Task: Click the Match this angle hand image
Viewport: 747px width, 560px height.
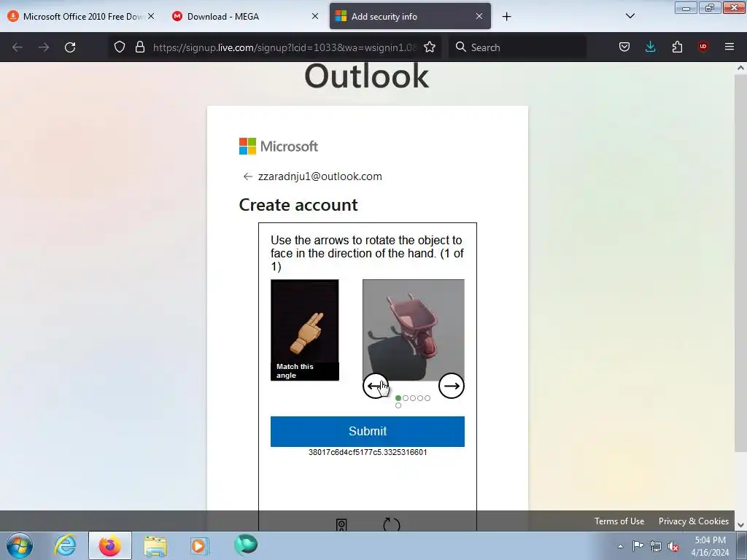Action: point(305,330)
